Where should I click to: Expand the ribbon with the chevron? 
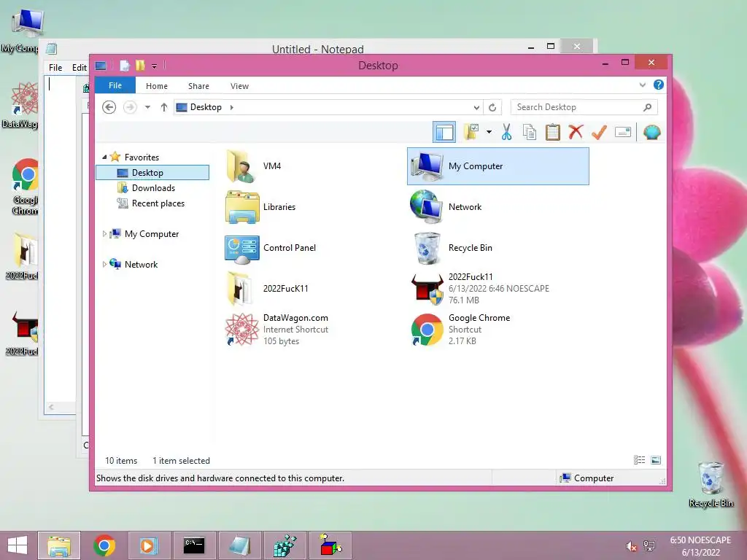pyautogui.click(x=642, y=85)
